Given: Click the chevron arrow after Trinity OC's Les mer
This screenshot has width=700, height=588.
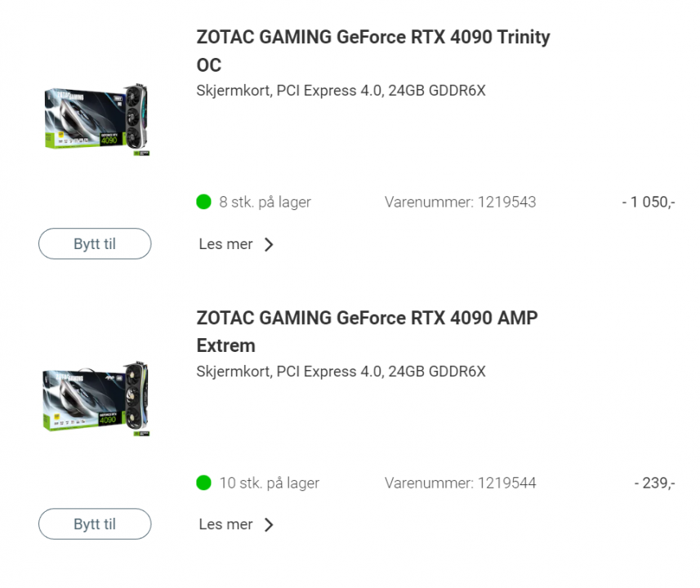Looking at the screenshot, I should pos(269,244).
